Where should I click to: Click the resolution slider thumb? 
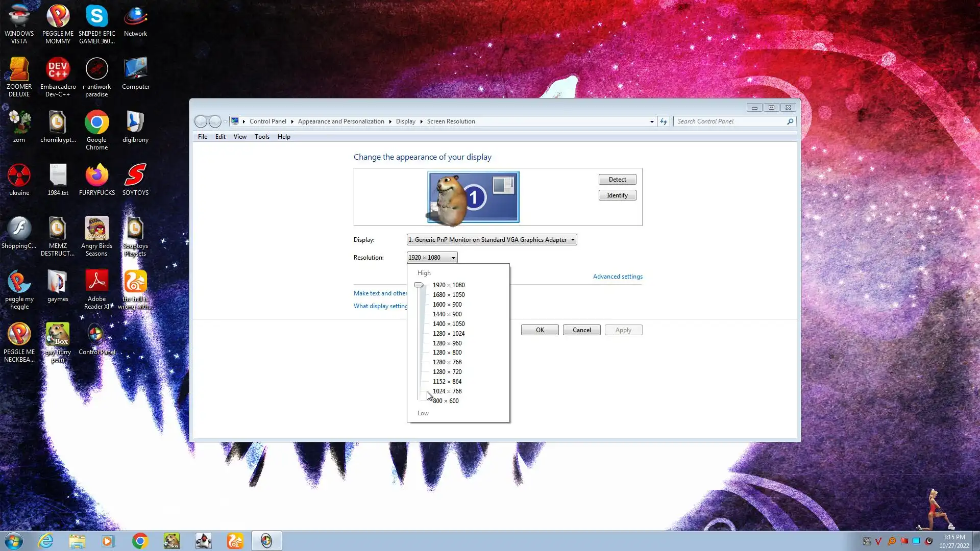click(x=419, y=285)
